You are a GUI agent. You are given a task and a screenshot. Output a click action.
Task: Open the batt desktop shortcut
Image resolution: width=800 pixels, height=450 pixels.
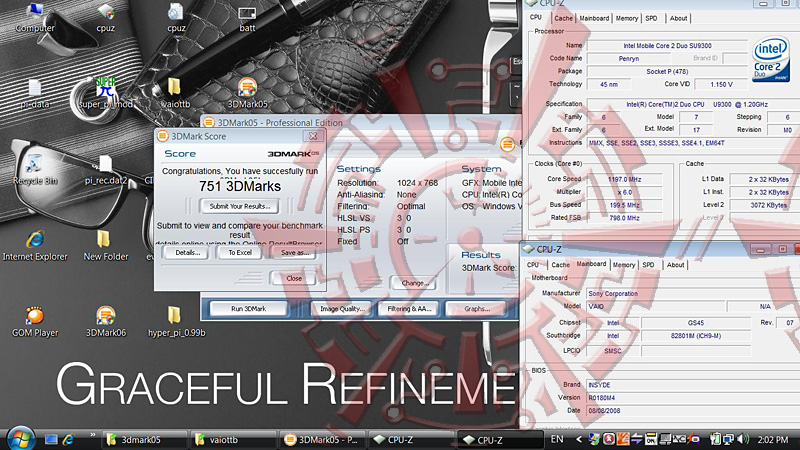[x=247, y=18]
